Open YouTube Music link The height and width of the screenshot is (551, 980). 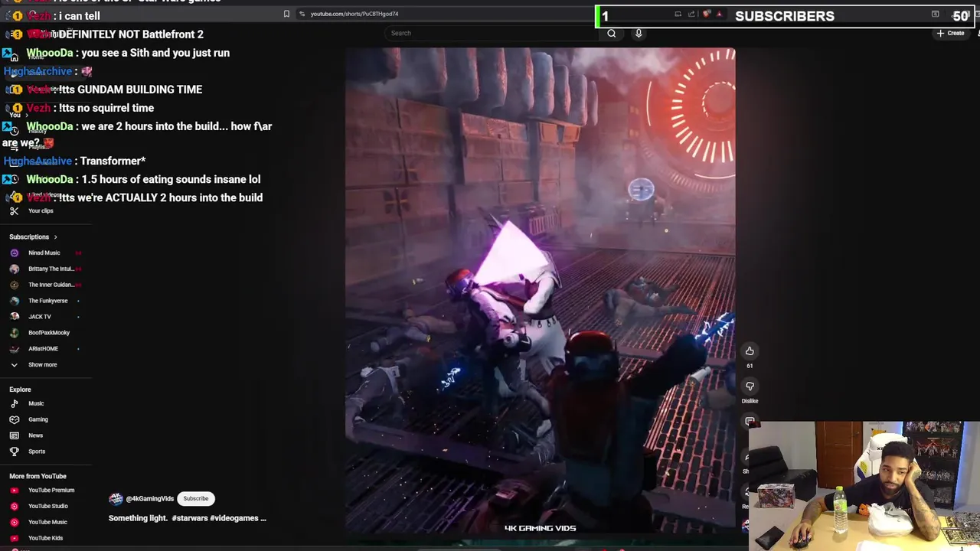pyautogui.click(x=38, y=522)
